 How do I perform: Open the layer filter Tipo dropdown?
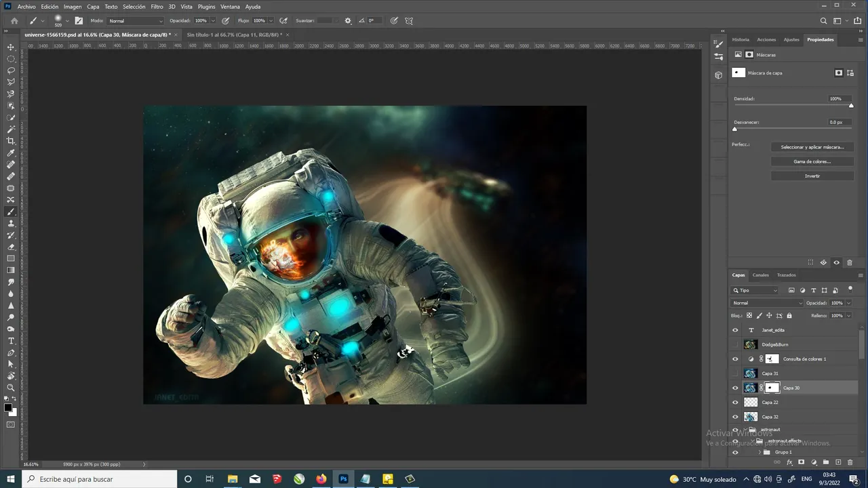click(755, 290)
